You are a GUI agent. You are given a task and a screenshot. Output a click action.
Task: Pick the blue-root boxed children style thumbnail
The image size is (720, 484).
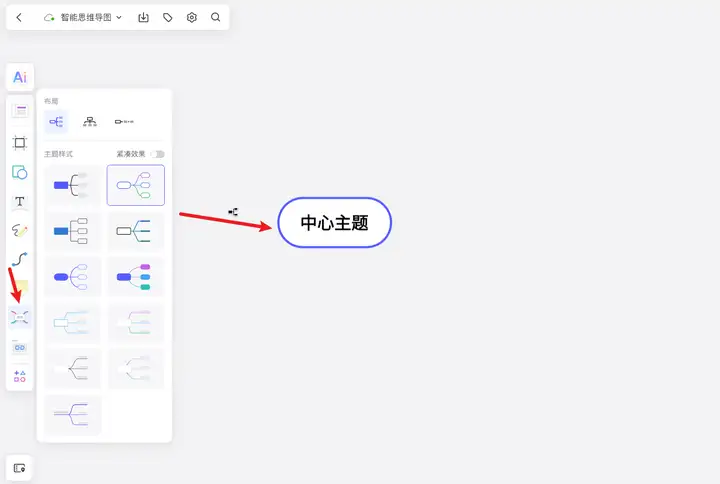(72, 231)
